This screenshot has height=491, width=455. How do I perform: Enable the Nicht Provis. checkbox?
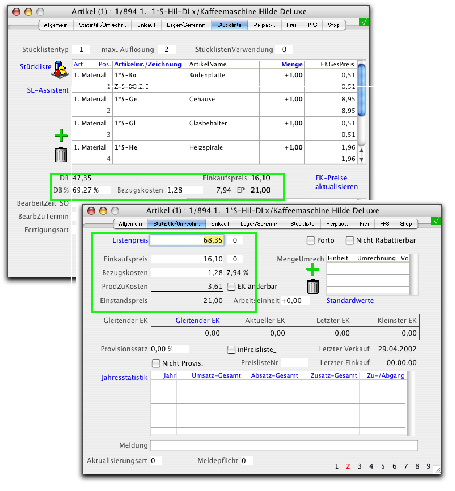click(x=156, y=363)
